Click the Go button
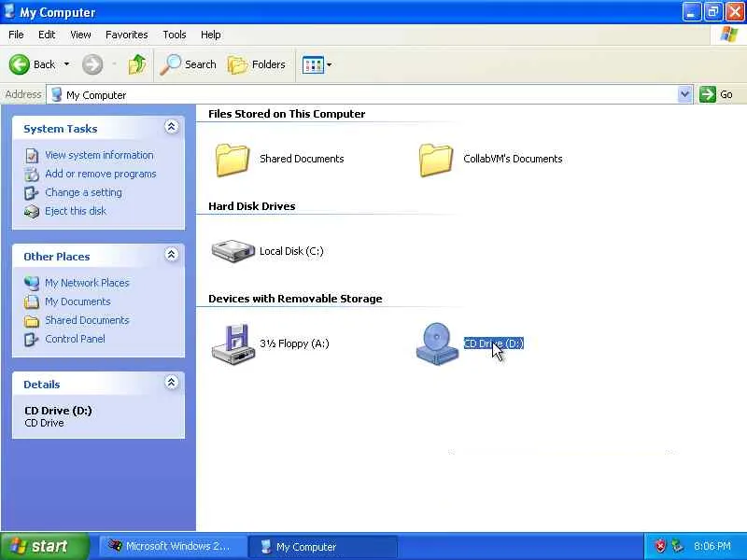 pyautogui.click(x=716, y=94)
